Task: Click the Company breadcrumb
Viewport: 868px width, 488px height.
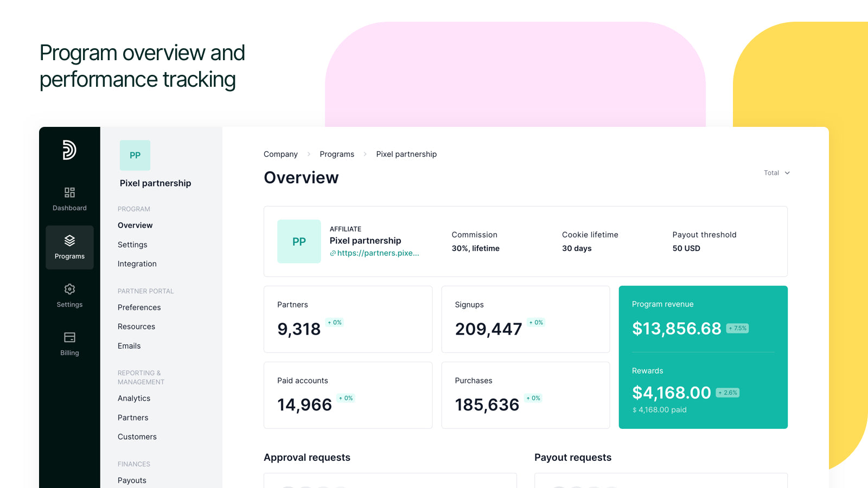Action: point(280,154)
